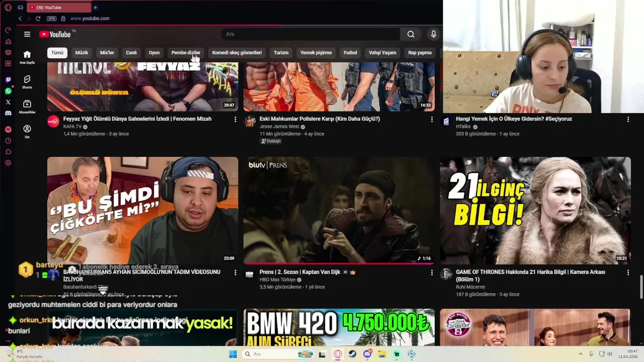
Task: Show hidden icons in system tray
Action: point(580,354)
